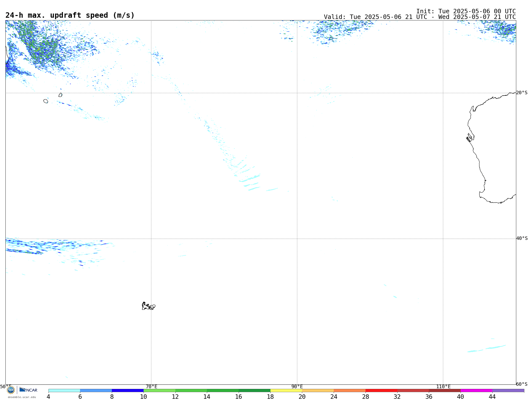Screen dimensions: 532x400
Task: Click the colorbar tick label 18
Action: pyautogui.click(x=270, y=397)
